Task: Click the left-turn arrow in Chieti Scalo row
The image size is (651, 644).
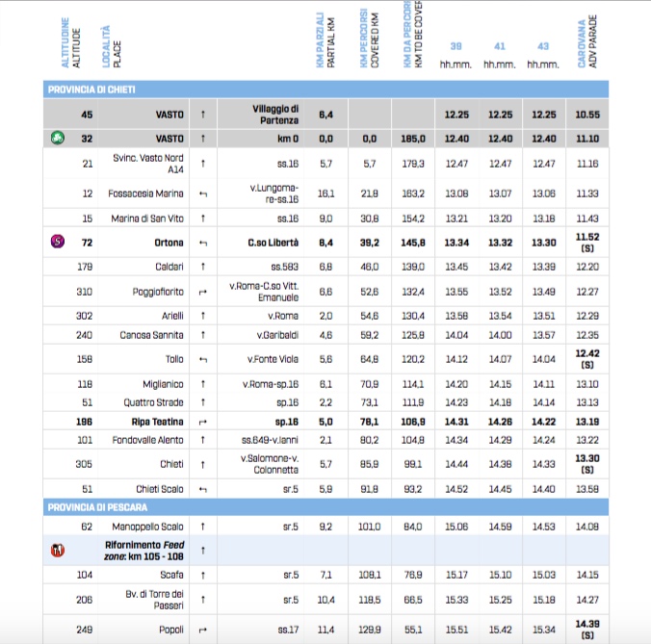Action: click(202, 489)
